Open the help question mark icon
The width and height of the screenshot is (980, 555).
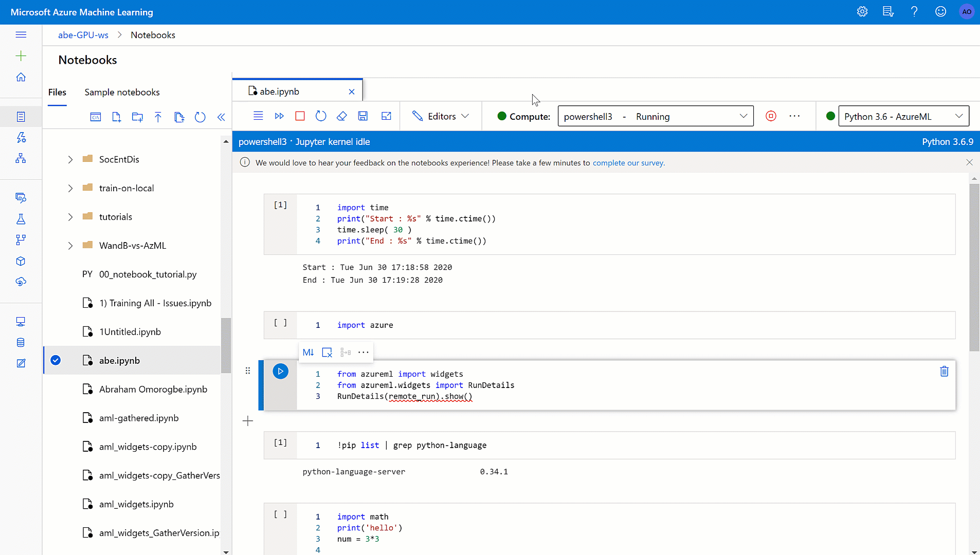click(914, 12)
